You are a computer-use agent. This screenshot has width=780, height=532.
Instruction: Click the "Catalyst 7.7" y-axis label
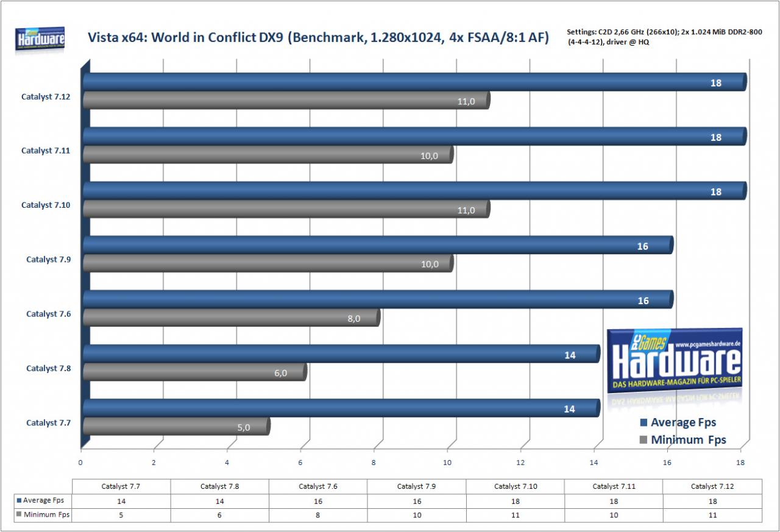pos(49,423)
